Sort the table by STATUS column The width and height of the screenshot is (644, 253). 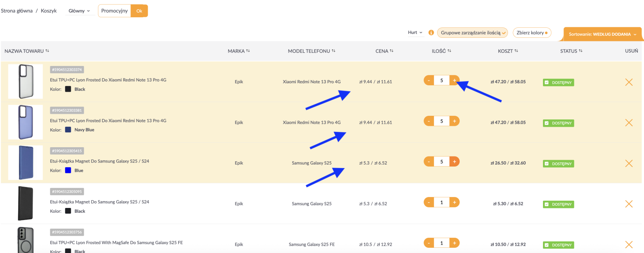[x=580, y=51]
